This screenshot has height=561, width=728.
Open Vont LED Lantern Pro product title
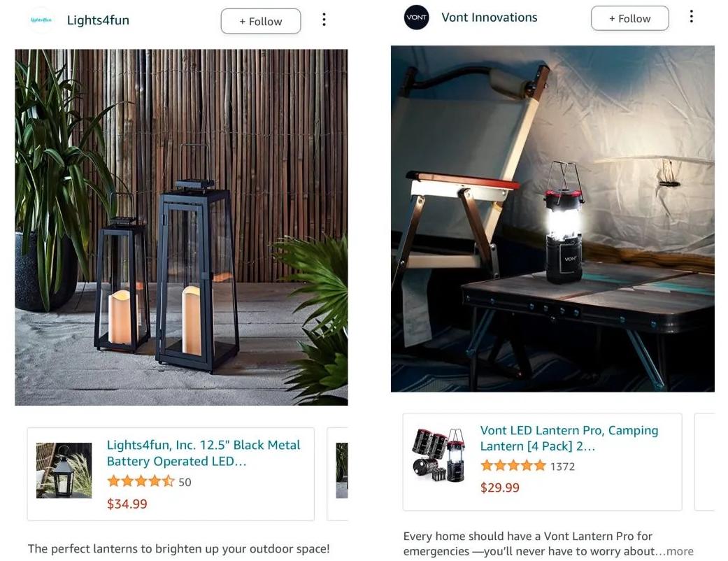click(569, 439)
